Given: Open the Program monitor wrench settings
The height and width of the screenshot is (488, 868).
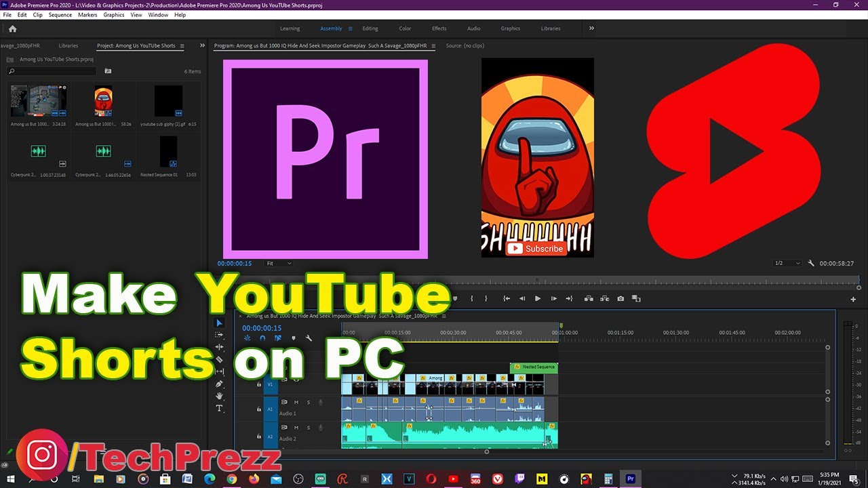Looking at the screenshot, I should (x=811, y=263).
